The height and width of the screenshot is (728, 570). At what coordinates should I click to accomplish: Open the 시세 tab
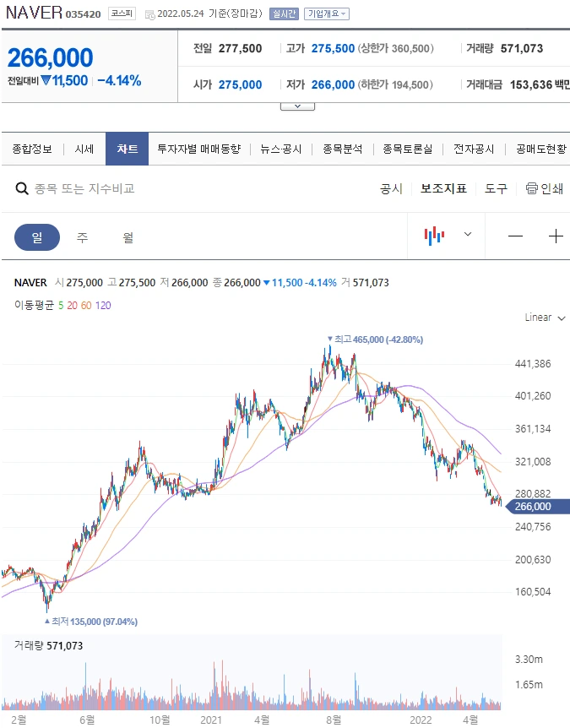(84, 149)
